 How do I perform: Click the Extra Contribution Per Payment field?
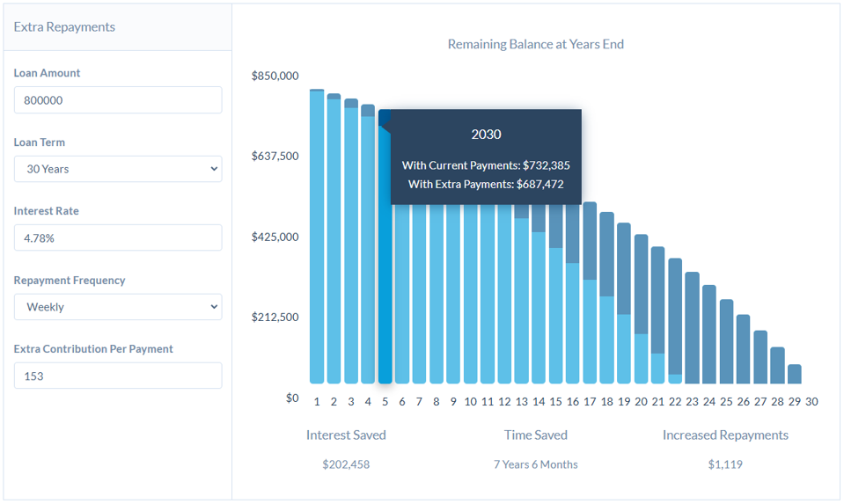coord(117,376)
